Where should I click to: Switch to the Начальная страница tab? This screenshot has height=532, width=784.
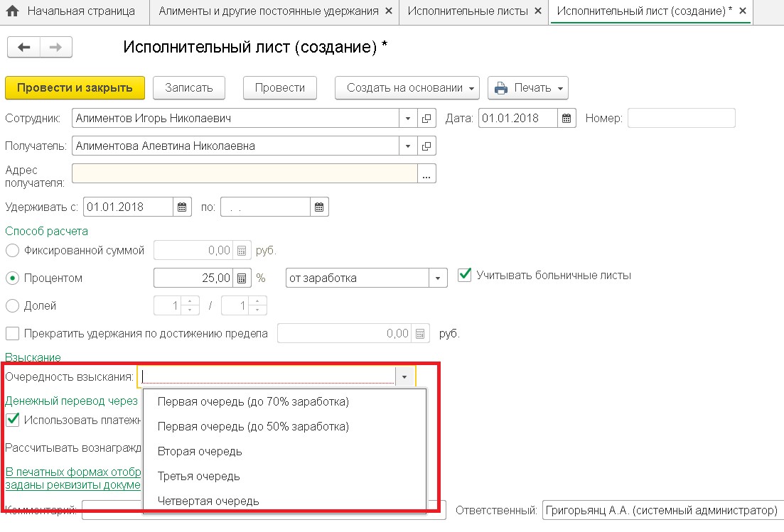(x=75, y=11)
